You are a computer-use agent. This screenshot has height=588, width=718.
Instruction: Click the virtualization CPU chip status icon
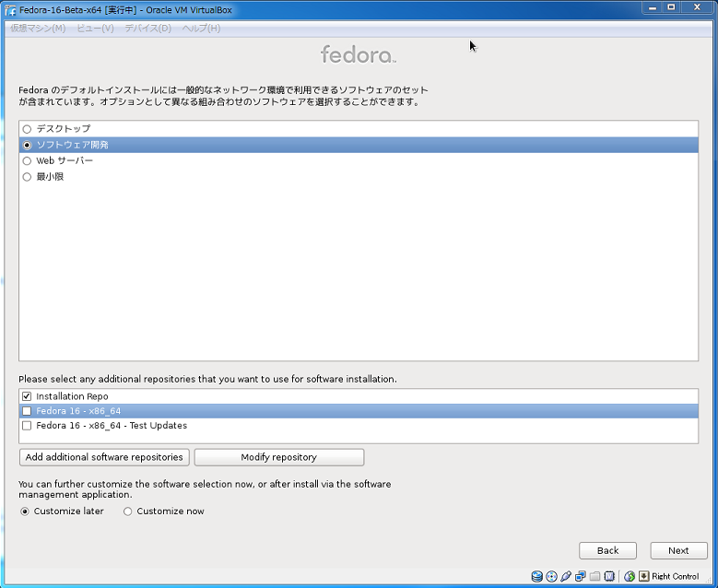[x=608, y=576]
